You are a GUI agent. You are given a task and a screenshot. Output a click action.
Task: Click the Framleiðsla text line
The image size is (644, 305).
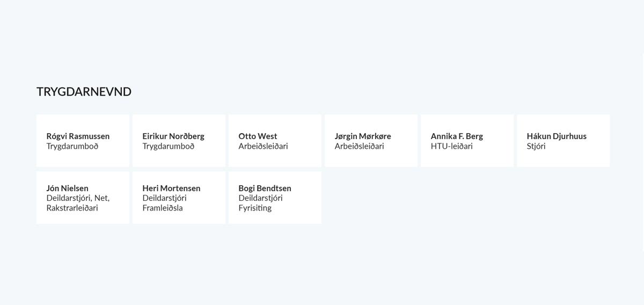click(163, 208)
